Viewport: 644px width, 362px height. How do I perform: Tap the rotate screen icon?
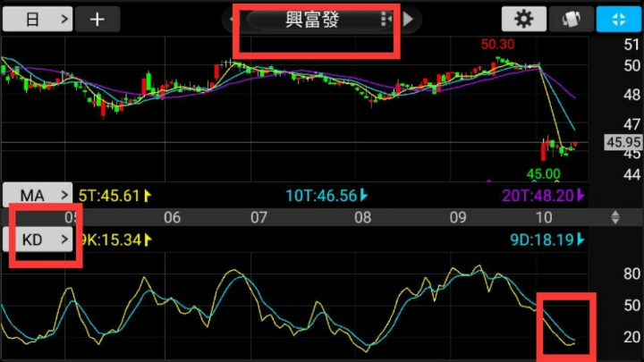(x=572, y=19)
